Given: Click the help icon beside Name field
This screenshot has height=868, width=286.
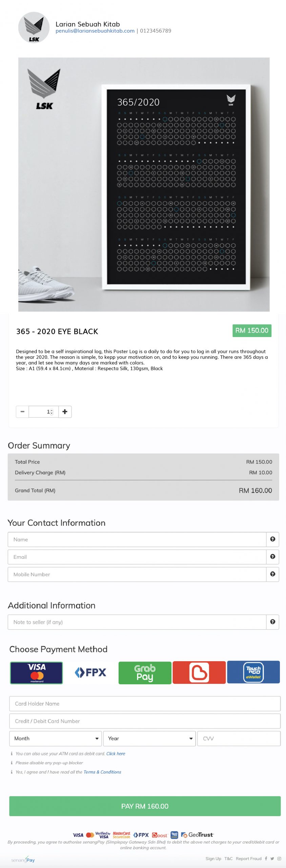Looking at the screenshot, I should [272, 539].
